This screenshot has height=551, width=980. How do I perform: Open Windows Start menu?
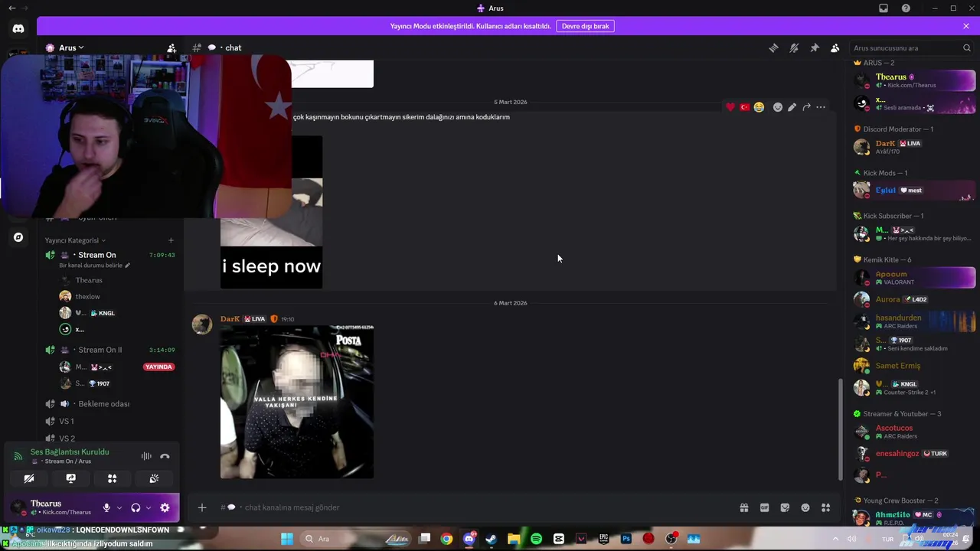(287, 539)
